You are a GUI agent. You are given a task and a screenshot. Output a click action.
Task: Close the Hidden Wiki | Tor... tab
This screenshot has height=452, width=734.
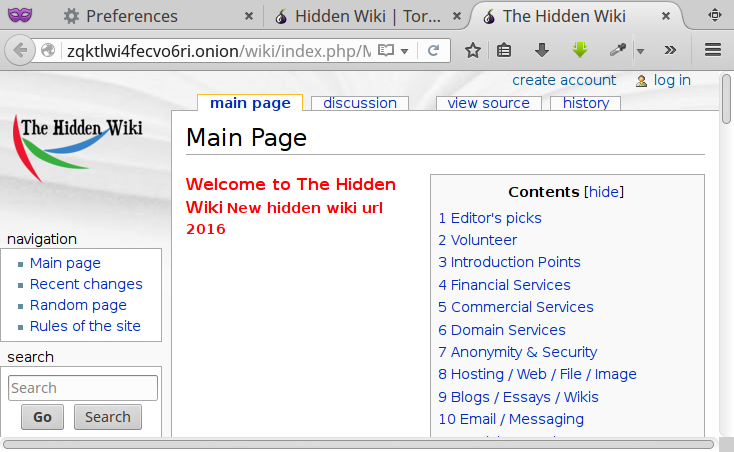coord(457,16)
